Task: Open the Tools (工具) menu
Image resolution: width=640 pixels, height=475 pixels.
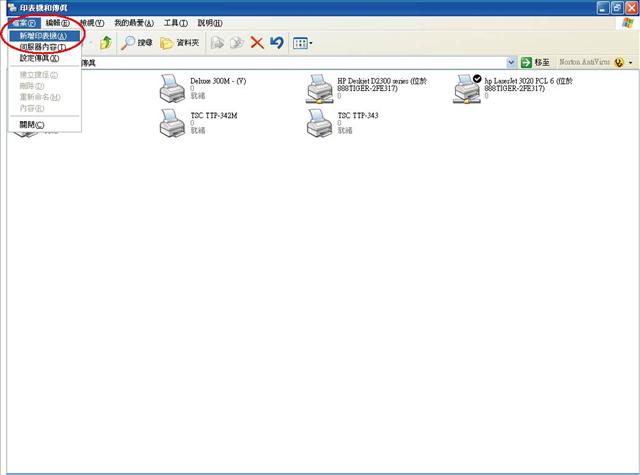Action: click(x=176, y=23)
